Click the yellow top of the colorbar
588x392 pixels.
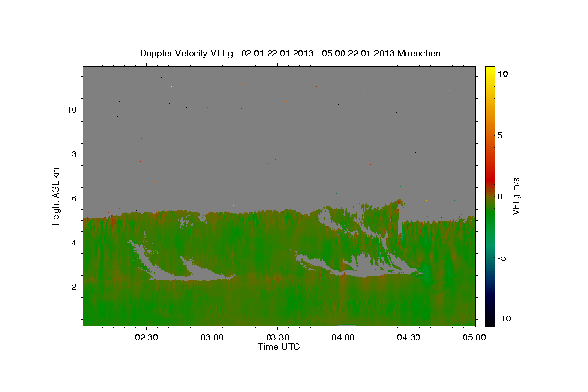490,71
